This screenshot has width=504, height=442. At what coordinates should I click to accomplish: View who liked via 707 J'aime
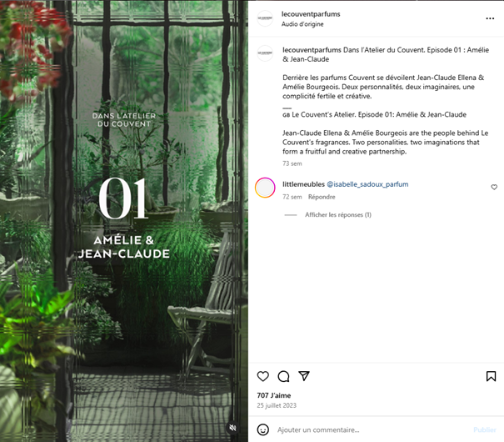pyautogui.click(x=274, y=395)
